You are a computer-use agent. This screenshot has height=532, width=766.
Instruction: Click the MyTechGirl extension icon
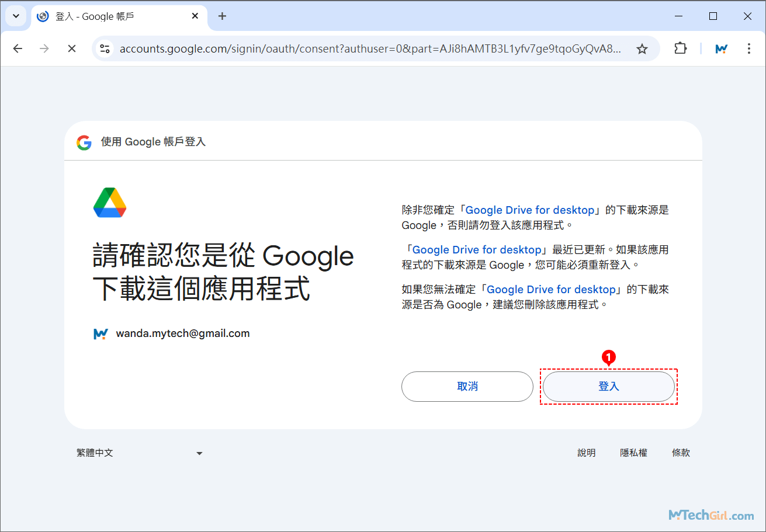[x=721, y=48]
